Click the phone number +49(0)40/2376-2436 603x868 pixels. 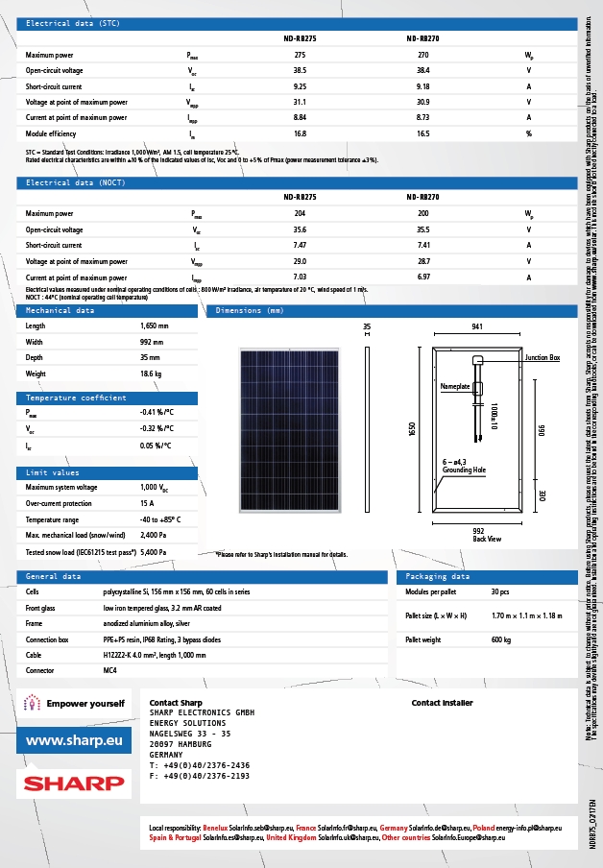(206, 765)
